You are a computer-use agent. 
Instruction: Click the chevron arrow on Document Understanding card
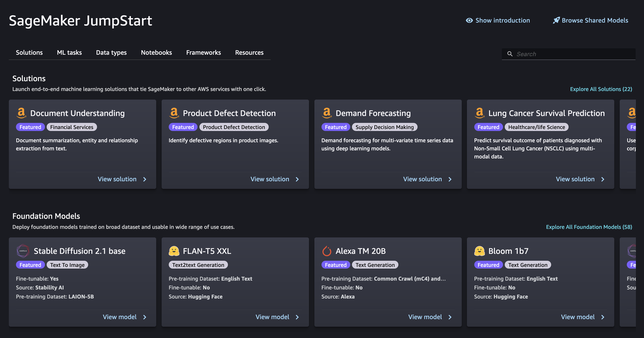145,179
